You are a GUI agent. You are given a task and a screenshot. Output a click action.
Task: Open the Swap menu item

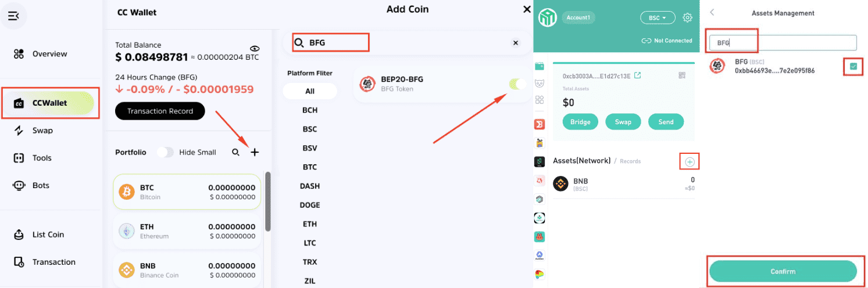(42, 131)
